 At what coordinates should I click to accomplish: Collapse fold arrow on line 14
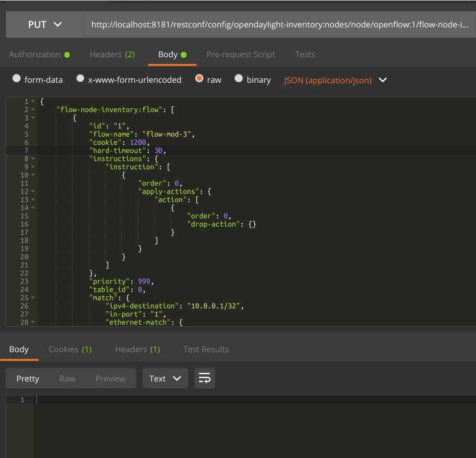tap(33, 208)
